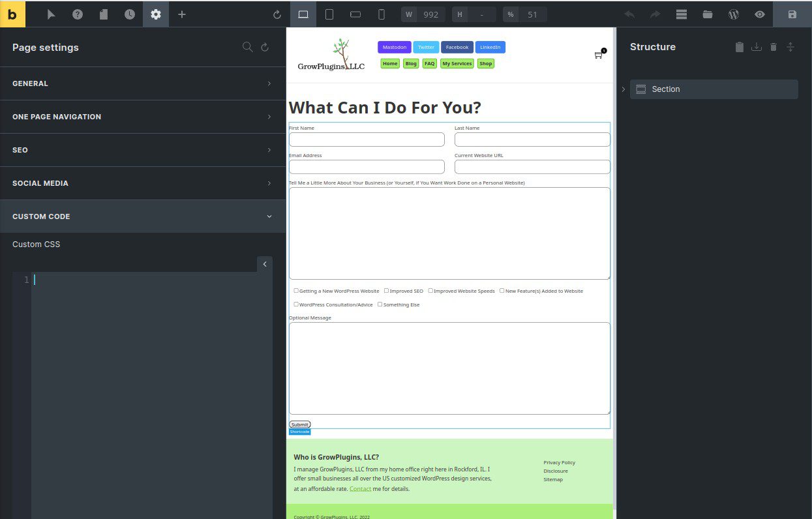Image resolution: width=812 pixels, height=519 pixels.
Task: Switch to mobile device preview icon
Action: point(382,14)
